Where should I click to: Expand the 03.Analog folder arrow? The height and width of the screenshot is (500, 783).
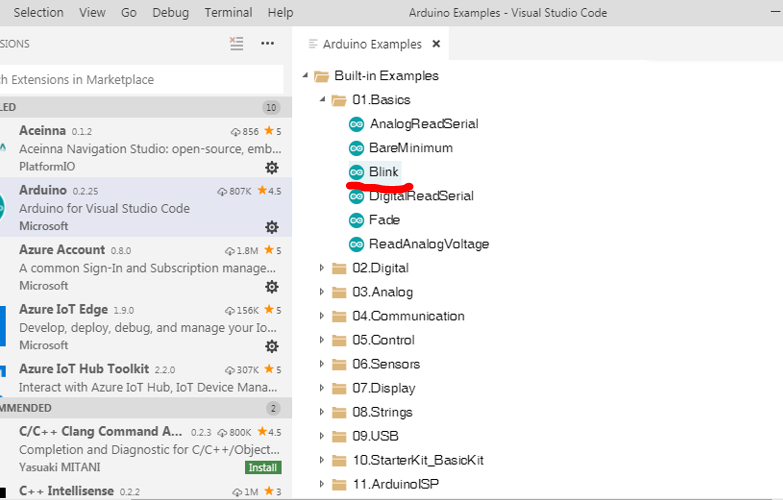[x=322, y=292]
